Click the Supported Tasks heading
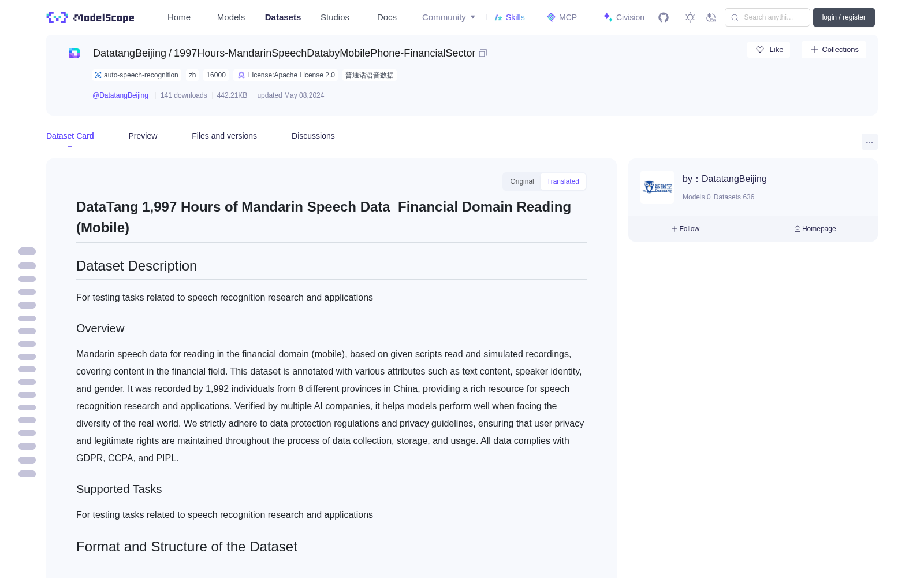The width and height of the screenshot is (924, 578). point(119,489)
